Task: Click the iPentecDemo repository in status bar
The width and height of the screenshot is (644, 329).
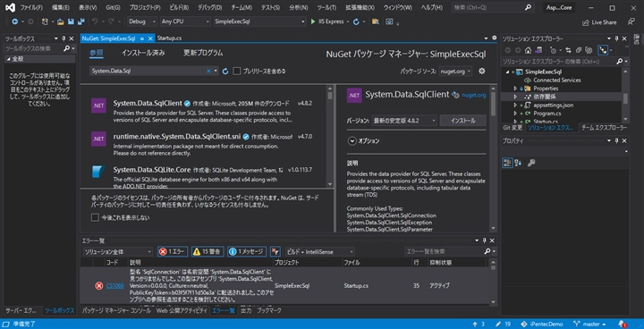Action: 542,324
